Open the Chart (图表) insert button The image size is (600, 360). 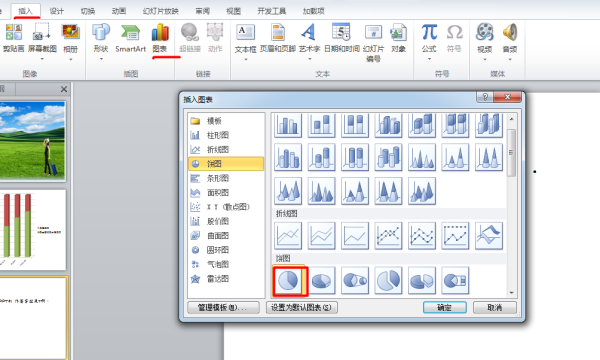pos(160,38)
